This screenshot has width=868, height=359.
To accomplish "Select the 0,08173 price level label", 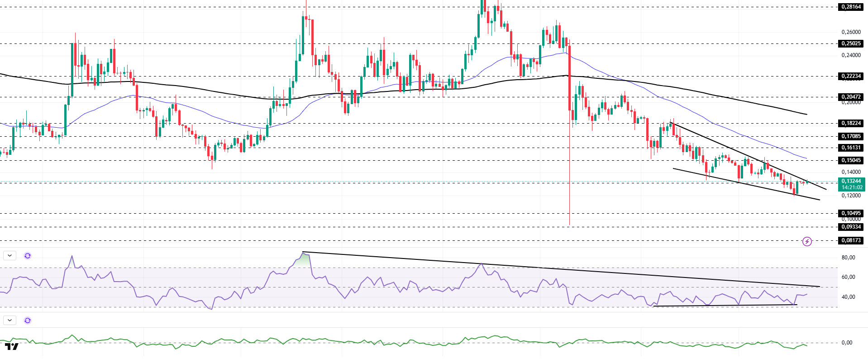I will point(851,240).
